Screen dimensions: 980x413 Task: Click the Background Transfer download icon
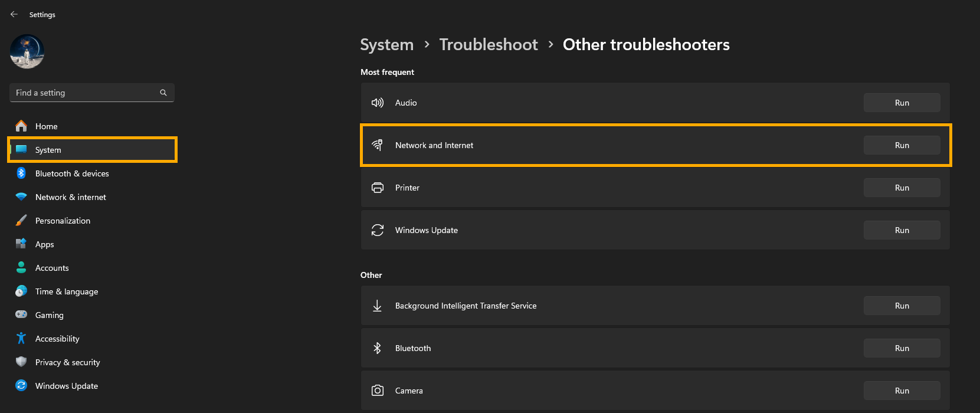tap(378, 306)
